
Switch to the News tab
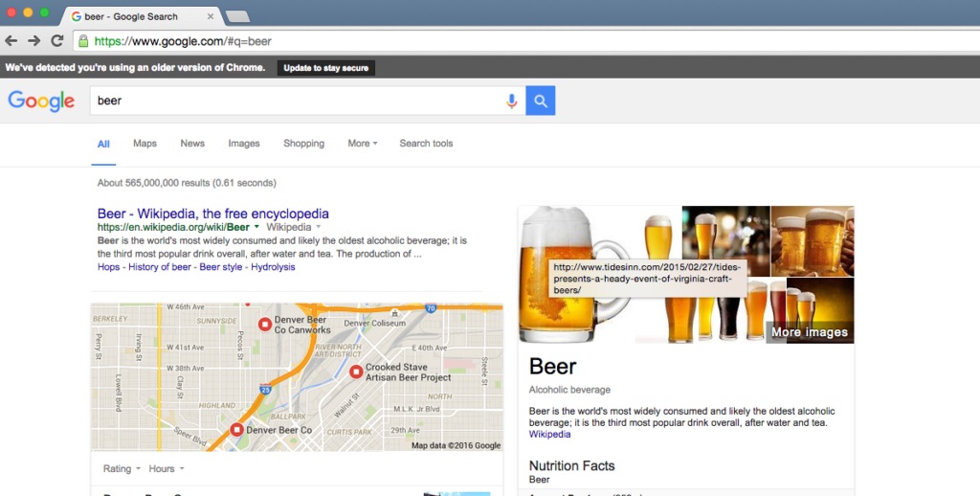click(x=192, y=144)
